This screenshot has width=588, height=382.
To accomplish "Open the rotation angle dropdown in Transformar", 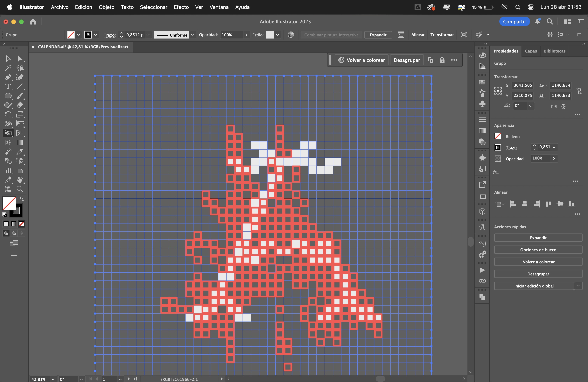I will tap(531, 106).
